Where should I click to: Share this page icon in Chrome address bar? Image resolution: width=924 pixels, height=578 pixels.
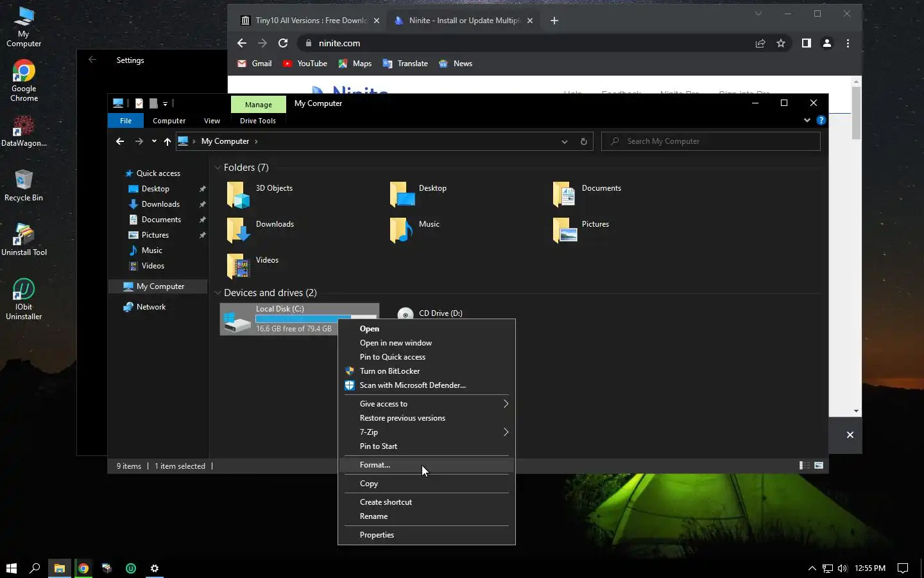(760, 43)
